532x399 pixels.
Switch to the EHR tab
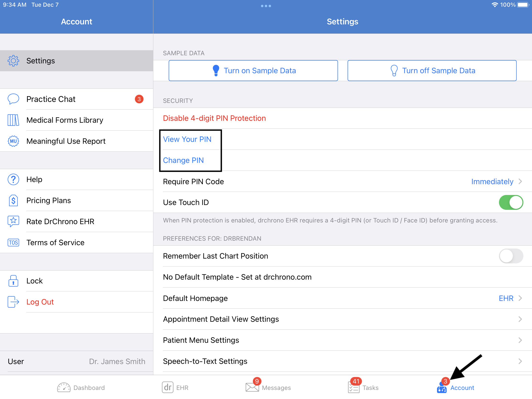(x=175, y=388)
